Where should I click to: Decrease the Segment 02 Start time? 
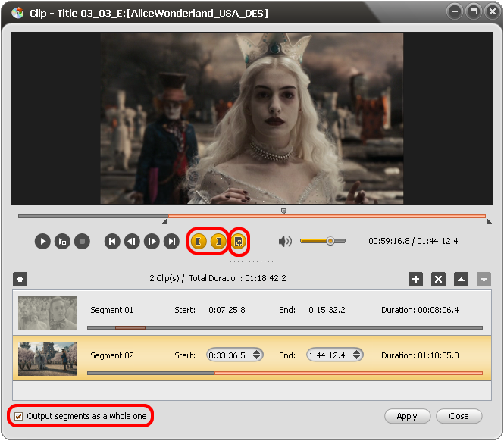pyautogui.click(x=256, y=358)
